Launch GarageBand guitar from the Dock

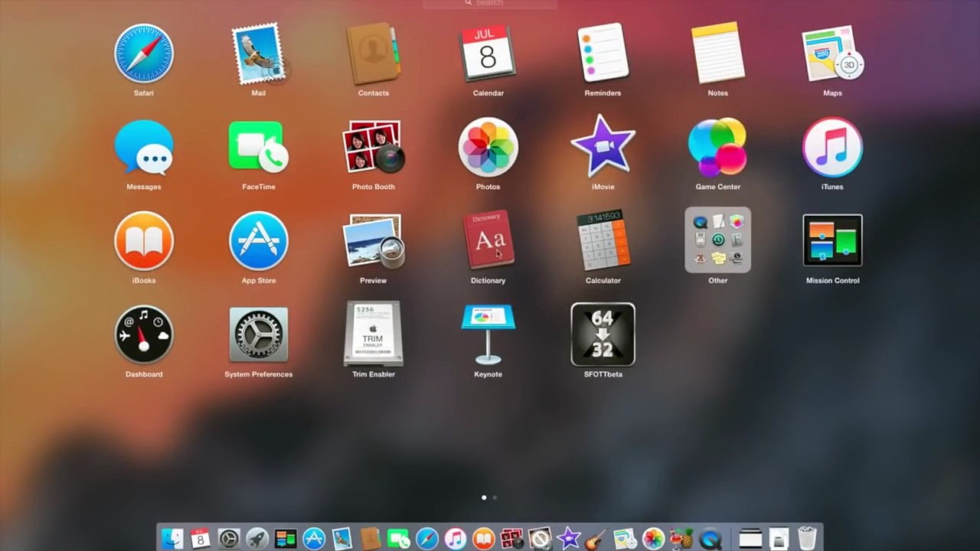(x=596, y=539)
